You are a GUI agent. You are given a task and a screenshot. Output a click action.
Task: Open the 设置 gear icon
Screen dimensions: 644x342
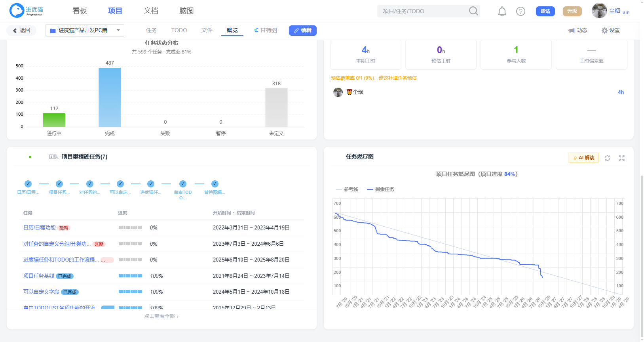click(604, 31)
